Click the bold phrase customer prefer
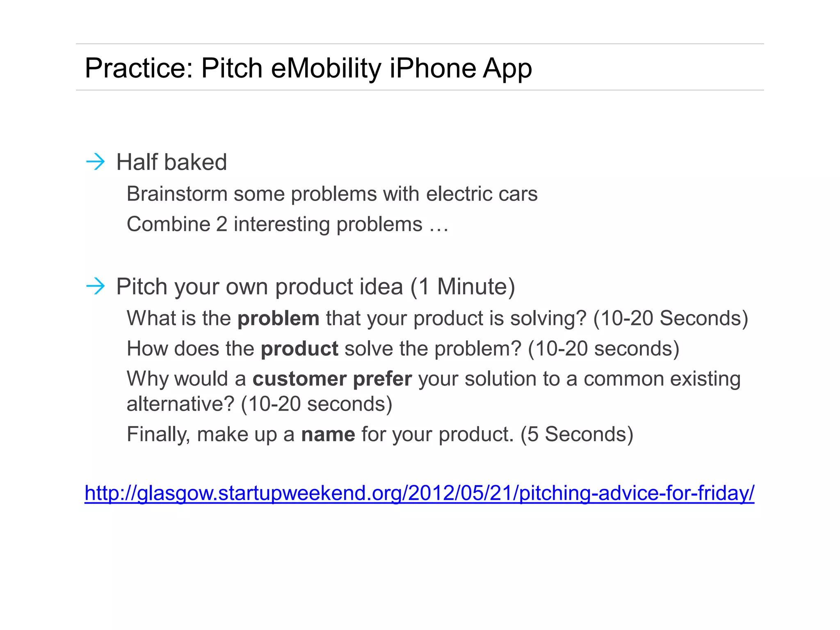Screen dimensions: 840x630 (332, 379)
